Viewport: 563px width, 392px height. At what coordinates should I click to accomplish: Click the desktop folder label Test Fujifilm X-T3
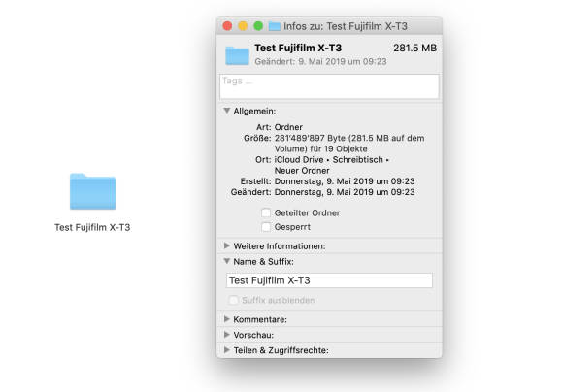pyautogui.click(x=92, y=227)
